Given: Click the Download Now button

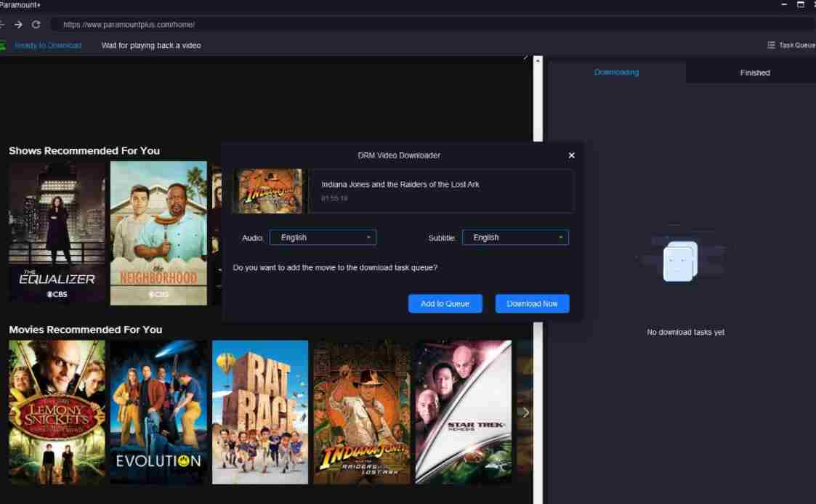Looking at the screenshot, I should [532, 304].
